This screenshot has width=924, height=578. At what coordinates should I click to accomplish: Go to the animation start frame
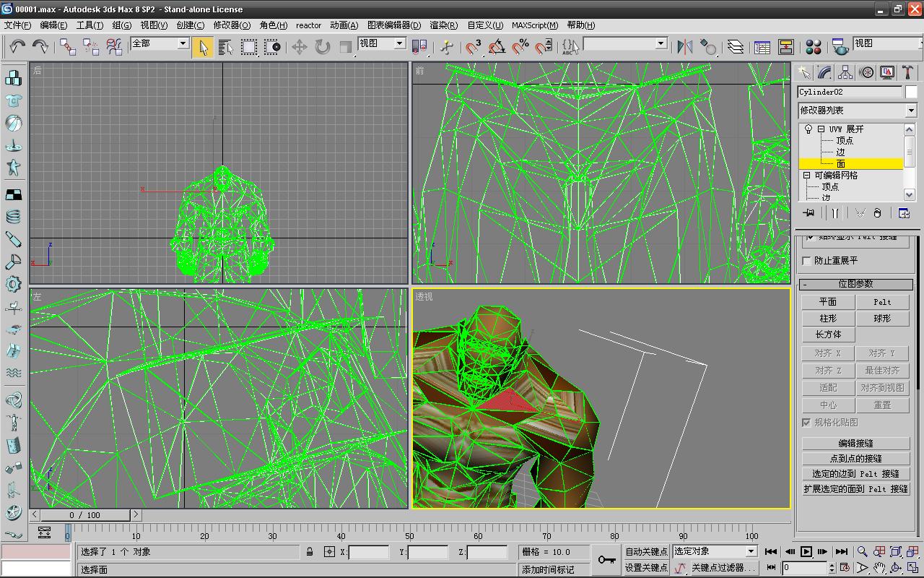[x=771, y=551]
